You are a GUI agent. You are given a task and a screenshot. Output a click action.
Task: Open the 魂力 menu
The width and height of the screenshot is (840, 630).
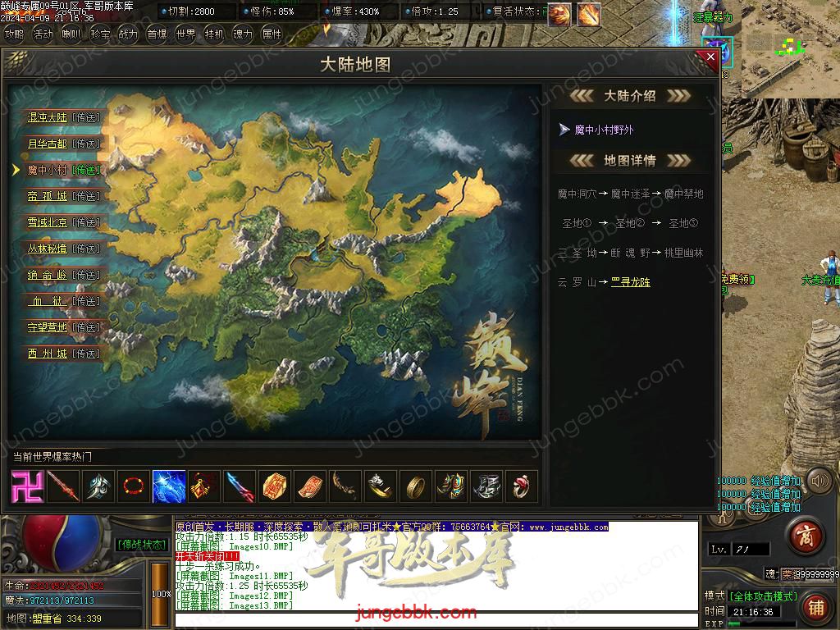(243, 34)
